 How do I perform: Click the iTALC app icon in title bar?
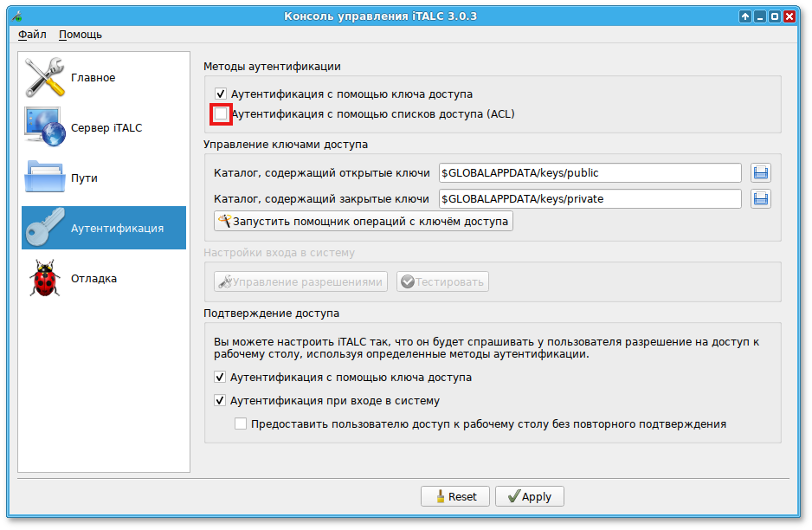(x=17, y=16)
